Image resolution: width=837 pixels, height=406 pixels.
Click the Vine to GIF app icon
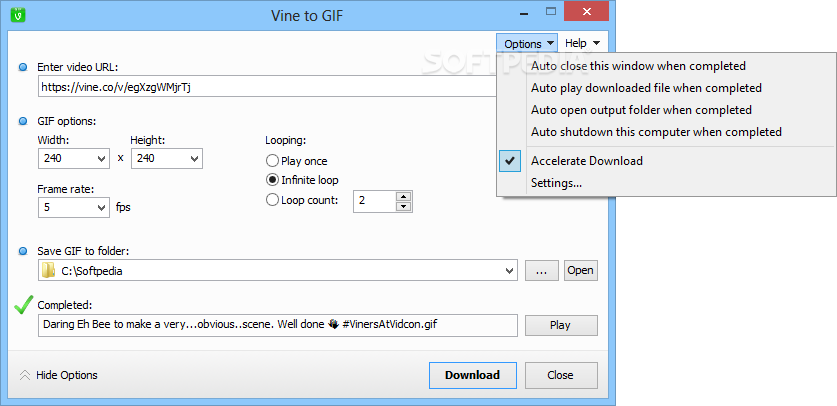click(18, 14)
